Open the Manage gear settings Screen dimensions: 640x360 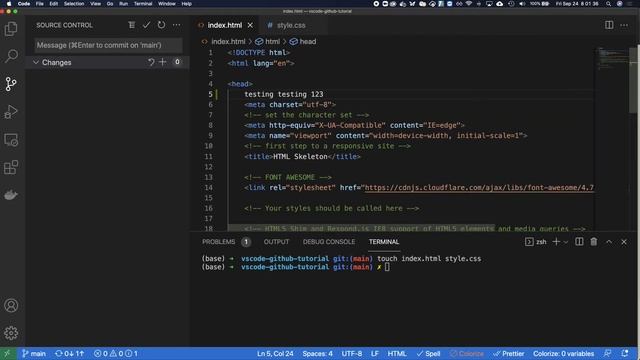11,333
